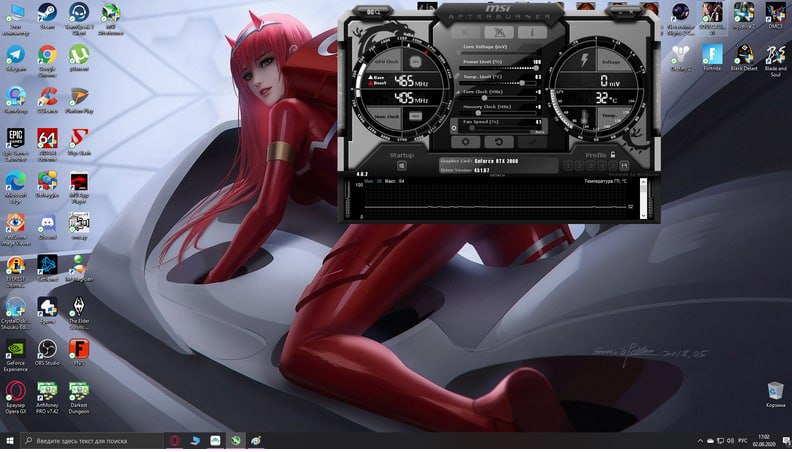Select Afterburner profile slot 1

pos(568,166)
